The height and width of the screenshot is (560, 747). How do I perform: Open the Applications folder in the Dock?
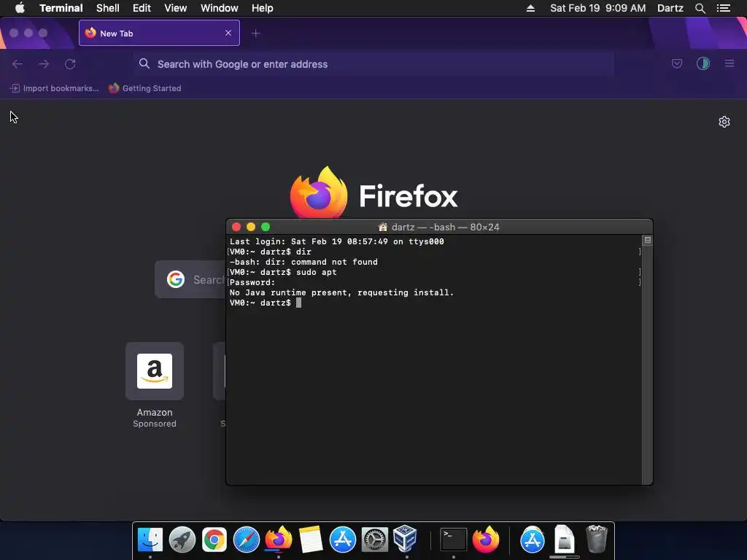[532, 540]
